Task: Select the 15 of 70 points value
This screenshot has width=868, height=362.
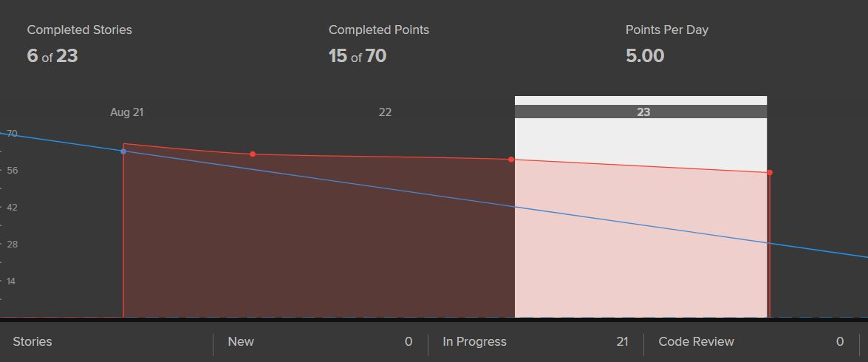Action: [358, 56]
